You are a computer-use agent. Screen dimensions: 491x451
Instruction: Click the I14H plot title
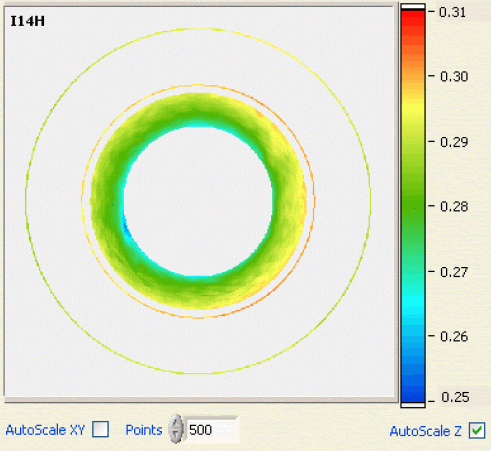pyautogui.click(x=27, y=21)
